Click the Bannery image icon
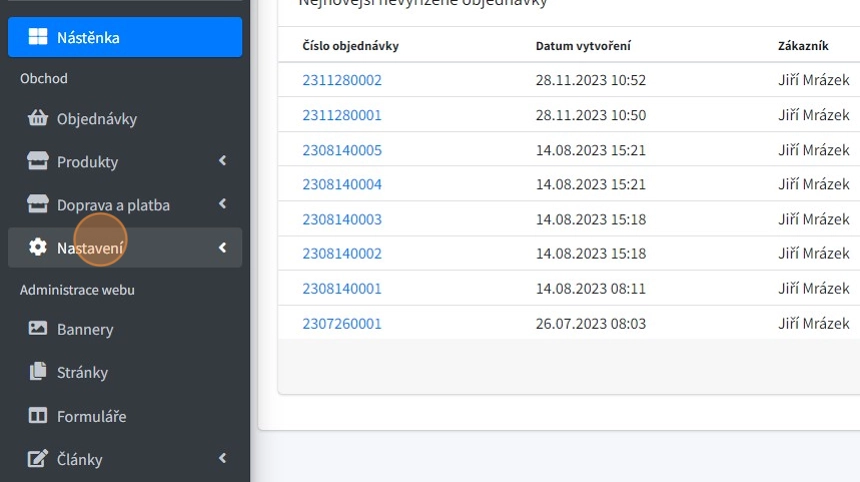 coord(38,329)
